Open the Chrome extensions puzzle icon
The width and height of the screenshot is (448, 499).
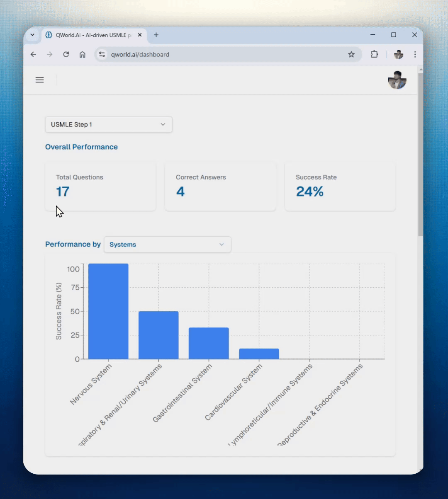tap(374, 54)
